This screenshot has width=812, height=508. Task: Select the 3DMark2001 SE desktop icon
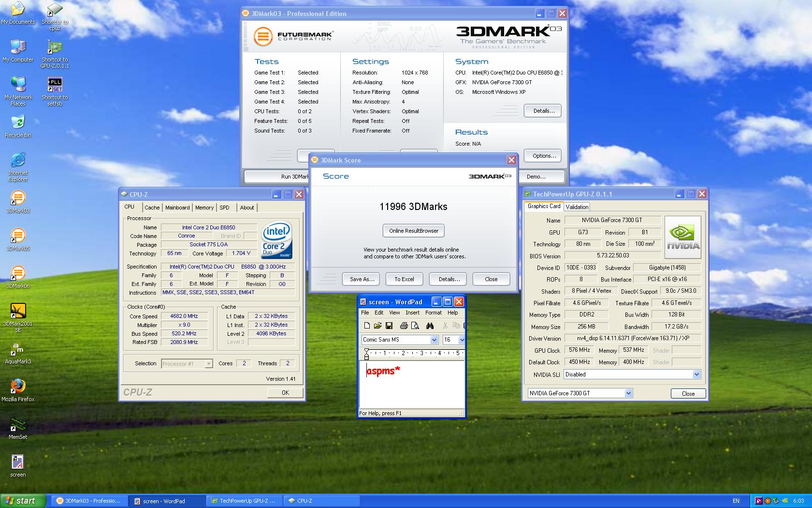point(18,317)
